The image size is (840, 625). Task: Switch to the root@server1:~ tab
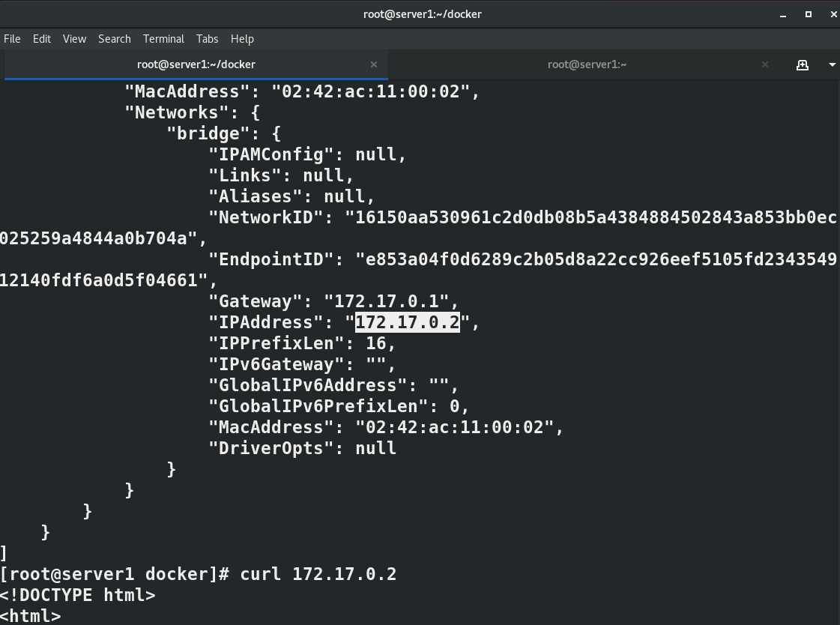(x=587, y=64)
